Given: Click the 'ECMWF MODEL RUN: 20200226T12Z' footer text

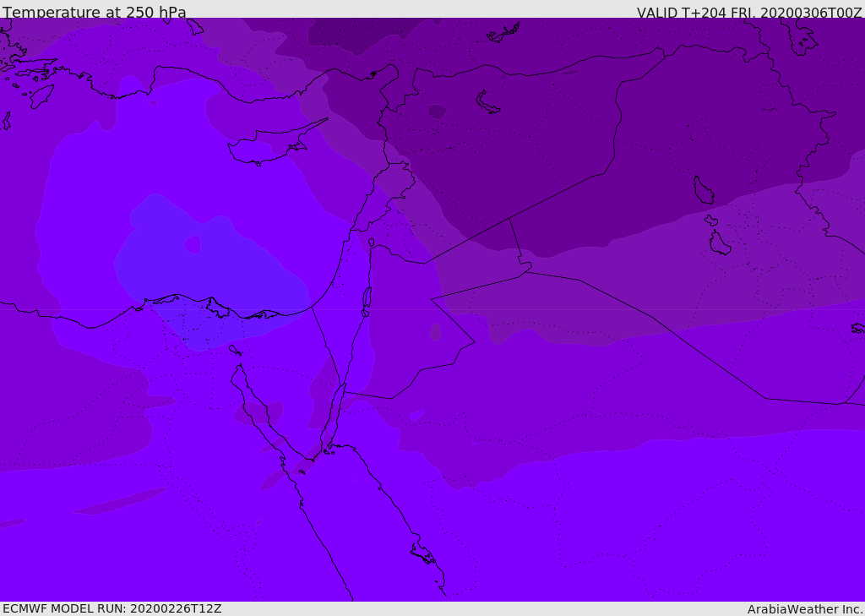Looking at the screenshot, I should point(112,609).
